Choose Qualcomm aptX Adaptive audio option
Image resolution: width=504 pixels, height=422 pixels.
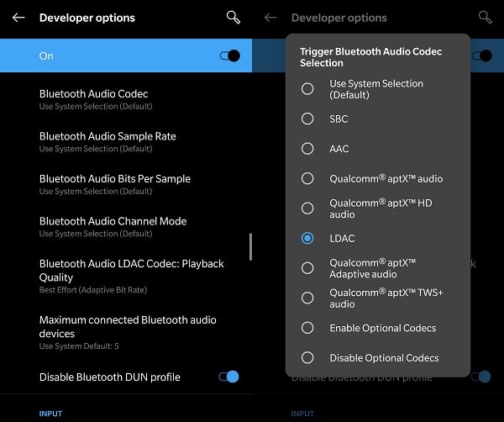(307, 268)
